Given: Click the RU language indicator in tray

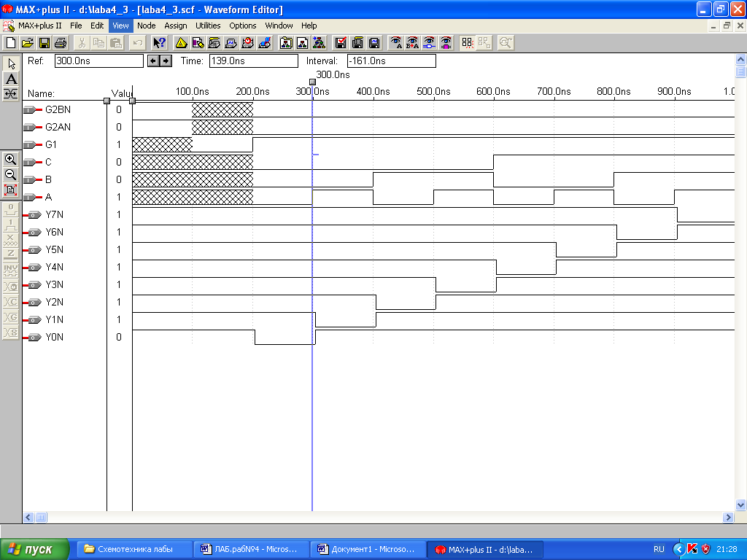Looking at the screenshot, I should coord(659,549).
